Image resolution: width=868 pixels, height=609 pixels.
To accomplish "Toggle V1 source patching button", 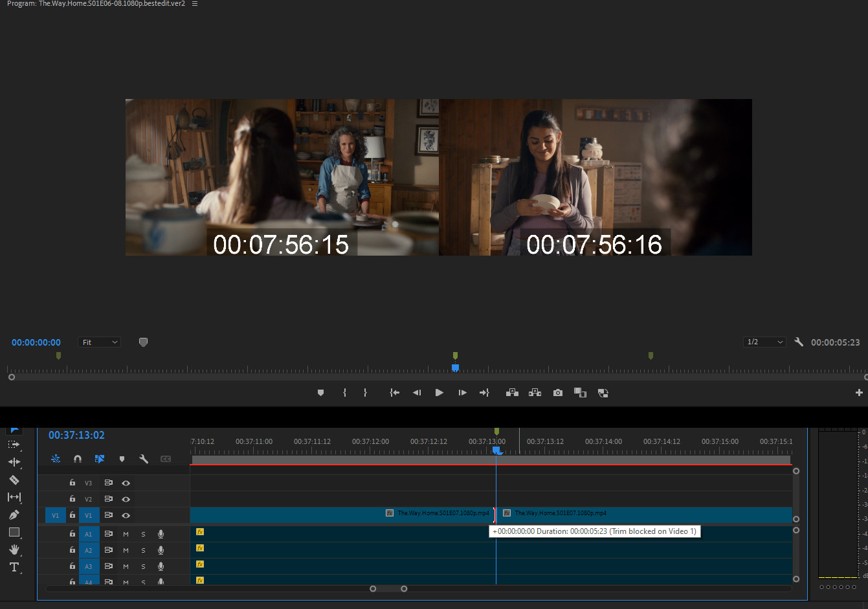I will tap(55, 515).
